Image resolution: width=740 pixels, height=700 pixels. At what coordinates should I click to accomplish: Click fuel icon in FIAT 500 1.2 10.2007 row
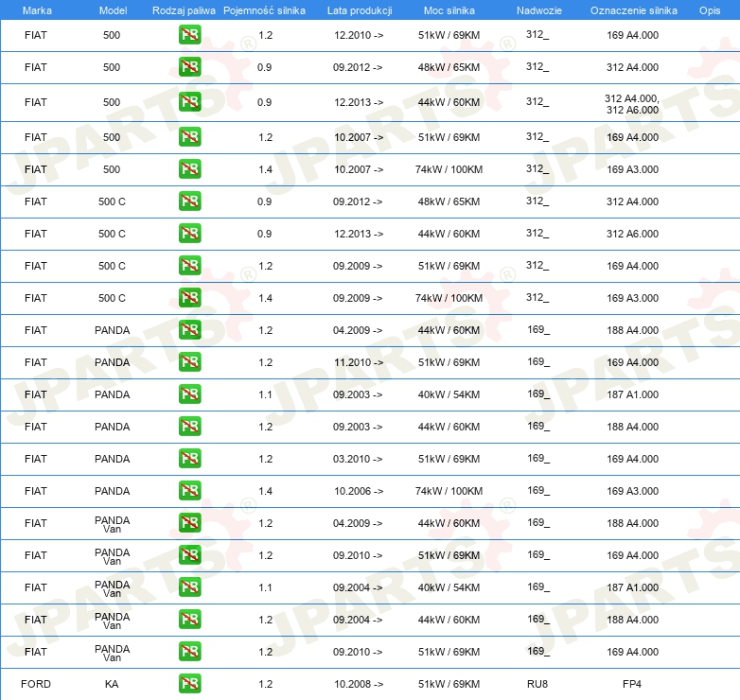(x=189, y=137)
